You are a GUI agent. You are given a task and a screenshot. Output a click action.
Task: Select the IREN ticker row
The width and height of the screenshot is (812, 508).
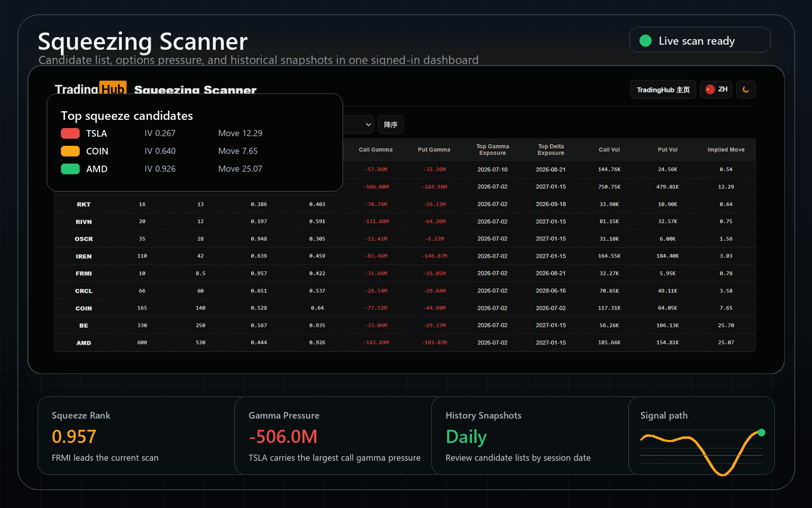pos(405,256)
